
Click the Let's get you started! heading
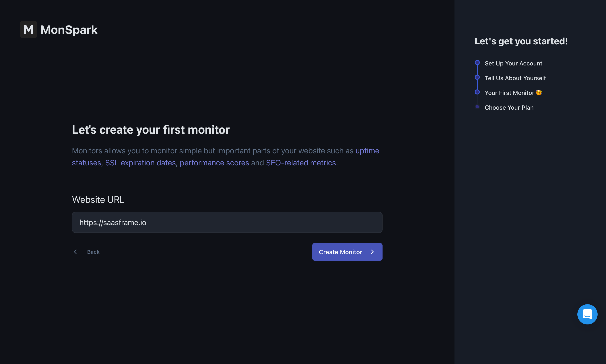(521, 41)
